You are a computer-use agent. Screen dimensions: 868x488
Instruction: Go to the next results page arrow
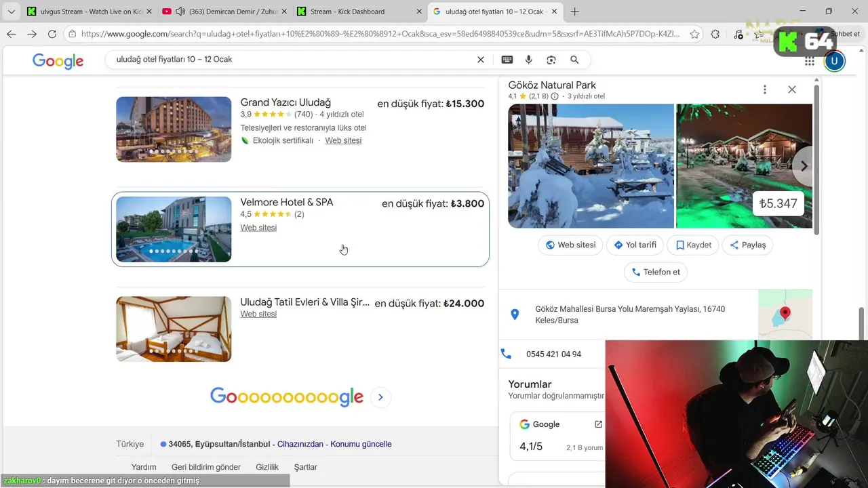[x=380, y=397]
